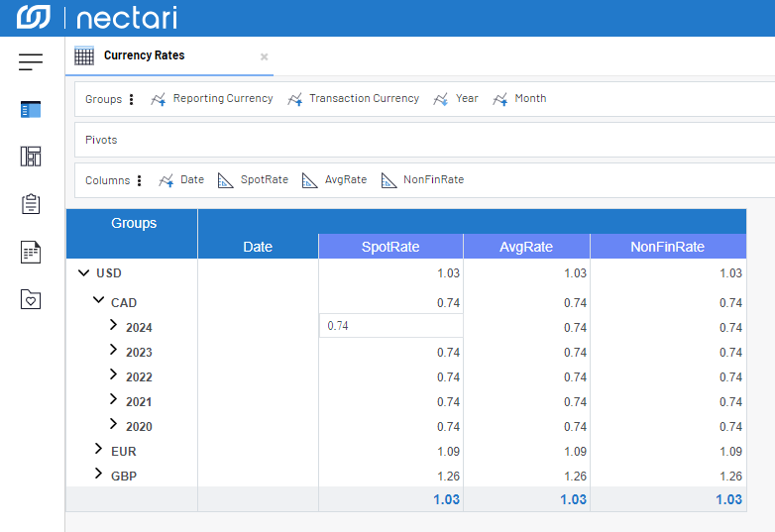
Task: Click the SpotRate column header
Action: coord(390,247)
